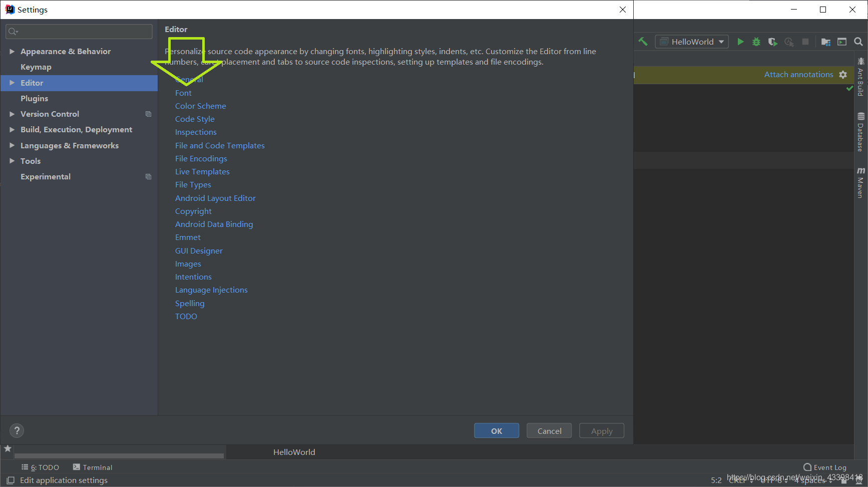The width and height of the screenshot is (868, 487).
Task: Close the Settings dialog
Action: click(x=623, y=10)
